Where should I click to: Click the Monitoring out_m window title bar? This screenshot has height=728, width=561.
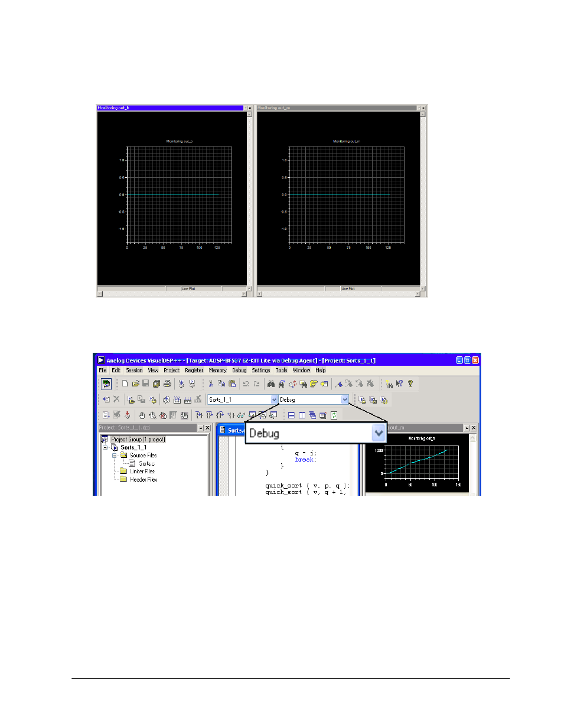(x=337, y=108)
